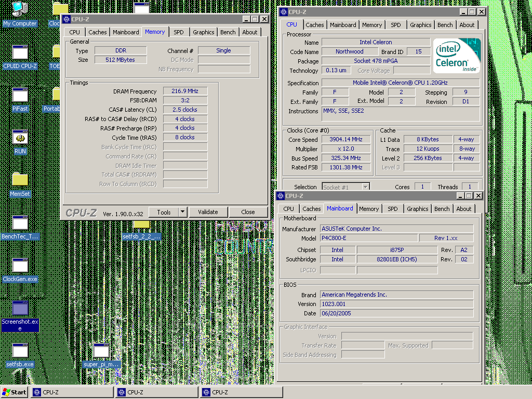Click the Package Socket 478 mPGA field

point(376,61)
